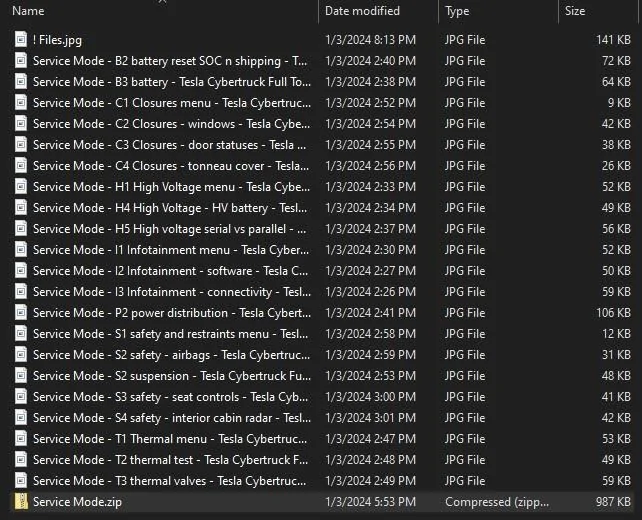
Task: Click the file icon for S3 seat controls
Action: pos(21,397)
